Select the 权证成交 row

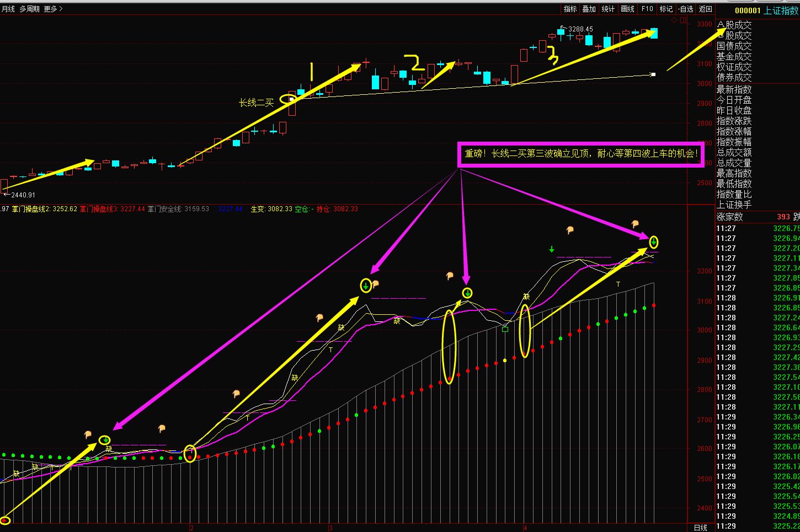tap(734, 67)
